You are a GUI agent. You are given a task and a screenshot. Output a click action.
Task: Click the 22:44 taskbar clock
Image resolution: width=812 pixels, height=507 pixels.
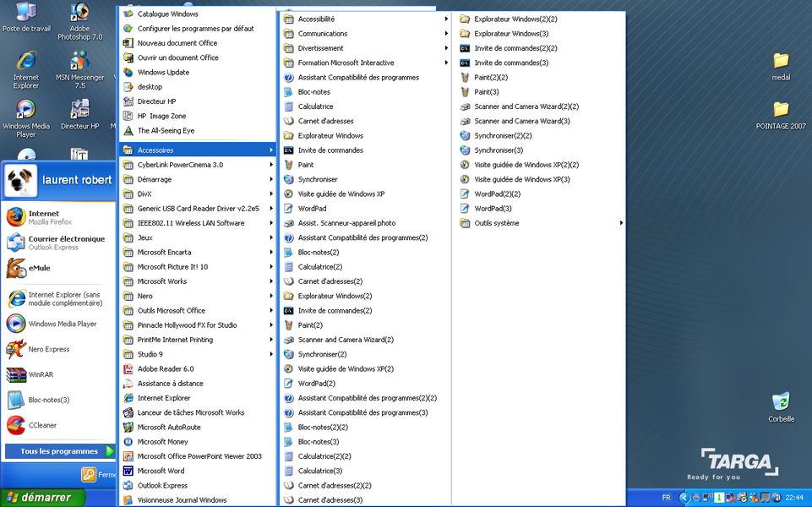click(x=794, y=498)
